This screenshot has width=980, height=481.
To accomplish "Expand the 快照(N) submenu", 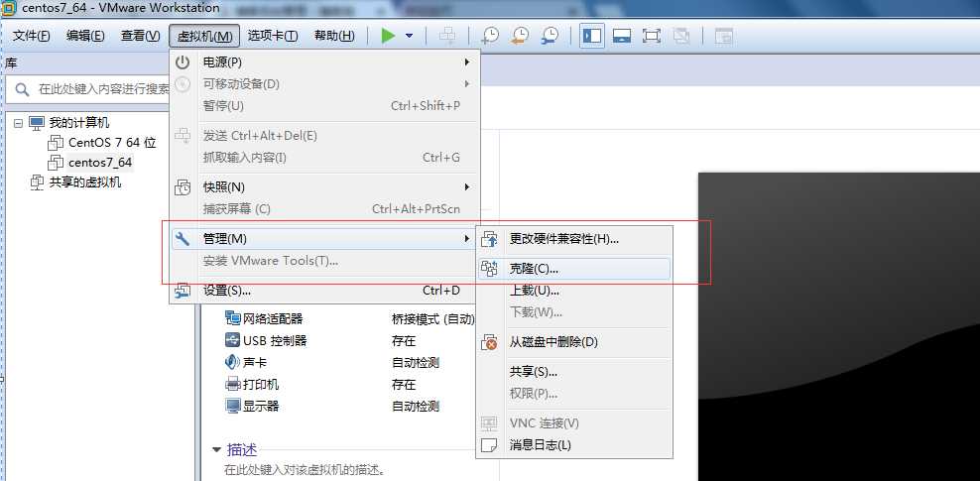I will (x=324, y=186).
